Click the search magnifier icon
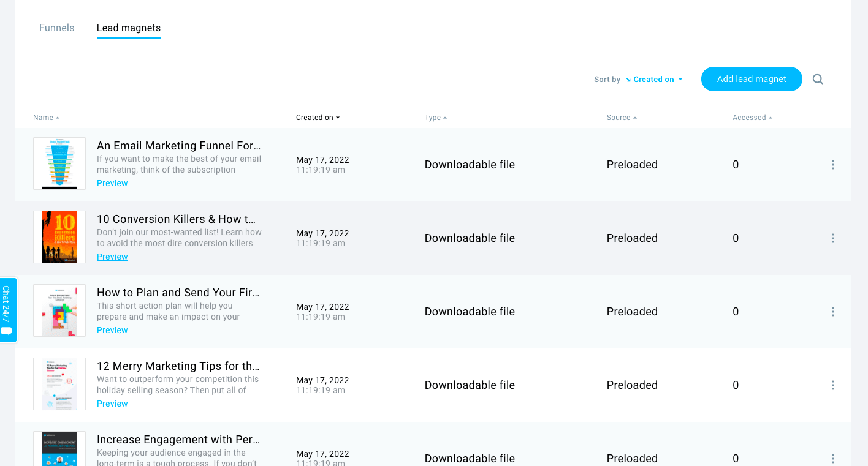 click(x=818, y=79)
